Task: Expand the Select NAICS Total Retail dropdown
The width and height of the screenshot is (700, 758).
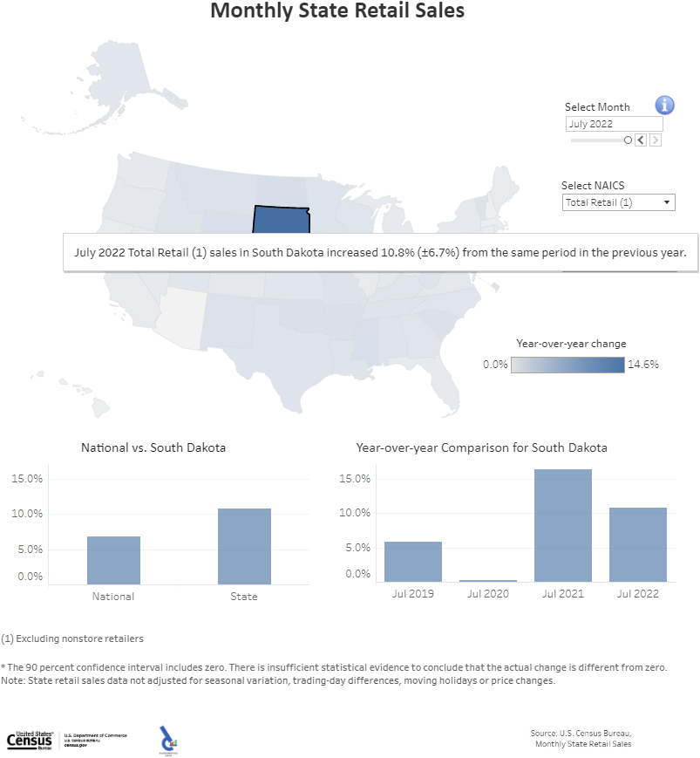Action: (619, 202)
